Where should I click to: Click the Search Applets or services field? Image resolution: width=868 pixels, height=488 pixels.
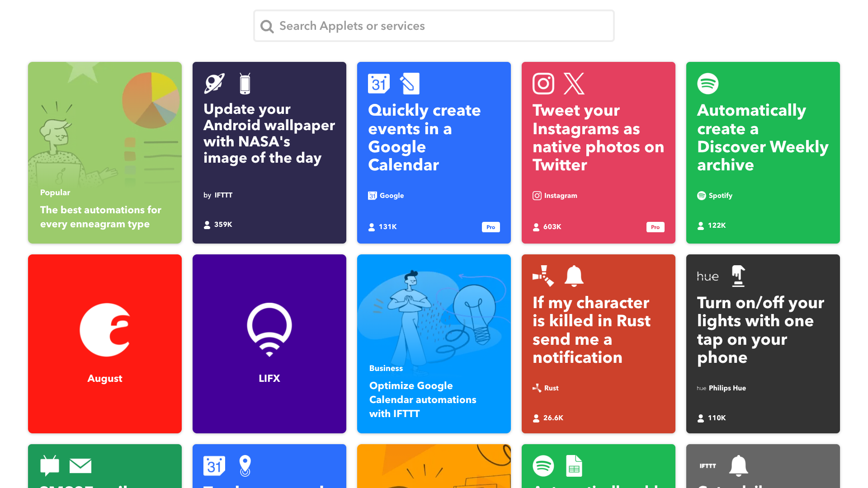coord(434,26)
